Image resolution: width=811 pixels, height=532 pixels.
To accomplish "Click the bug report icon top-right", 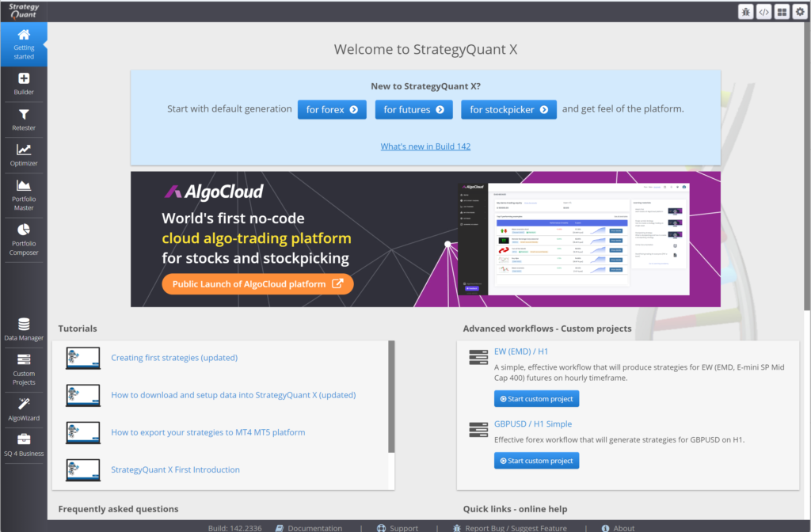I will 746,12.
